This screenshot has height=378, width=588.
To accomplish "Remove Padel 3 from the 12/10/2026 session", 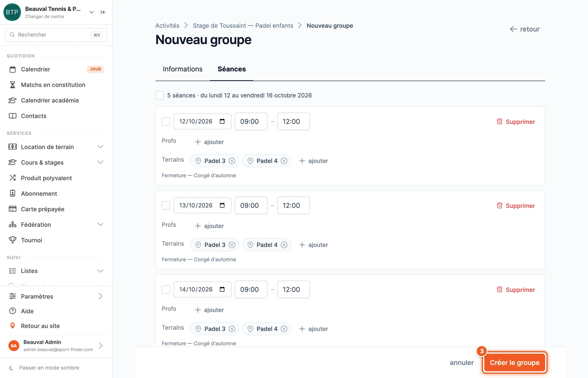I will point(232,161).
